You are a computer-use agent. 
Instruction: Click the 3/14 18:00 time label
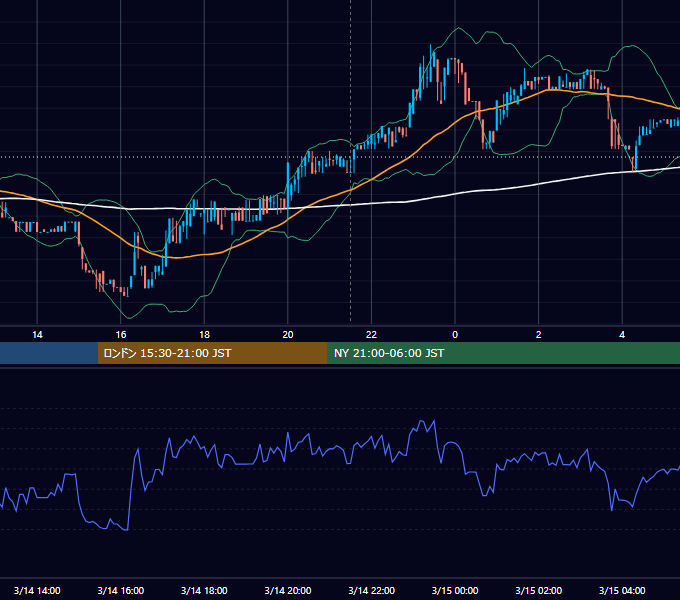tap(204, 590)
